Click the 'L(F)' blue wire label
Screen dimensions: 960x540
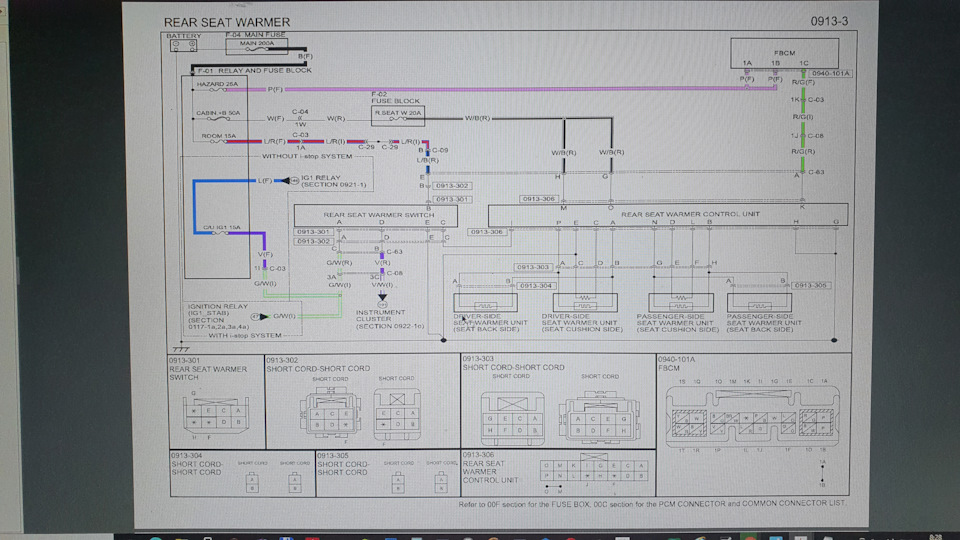[x=264, y=181]
